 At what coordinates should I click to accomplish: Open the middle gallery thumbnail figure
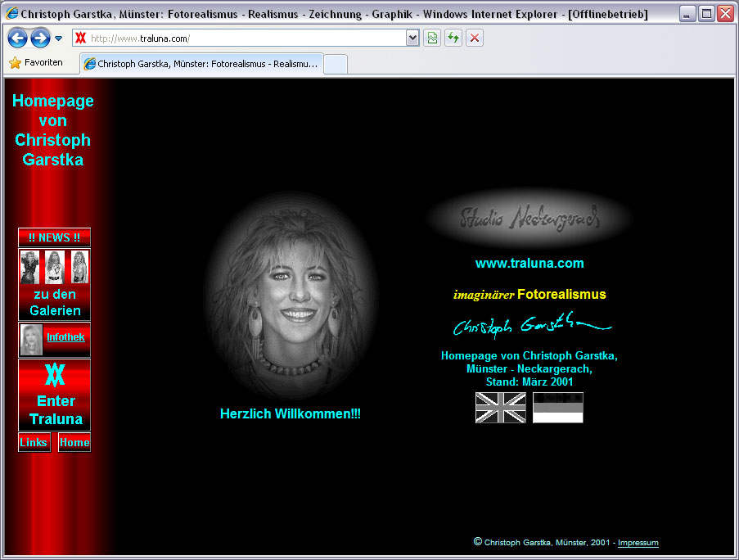(x=55, y=267)
